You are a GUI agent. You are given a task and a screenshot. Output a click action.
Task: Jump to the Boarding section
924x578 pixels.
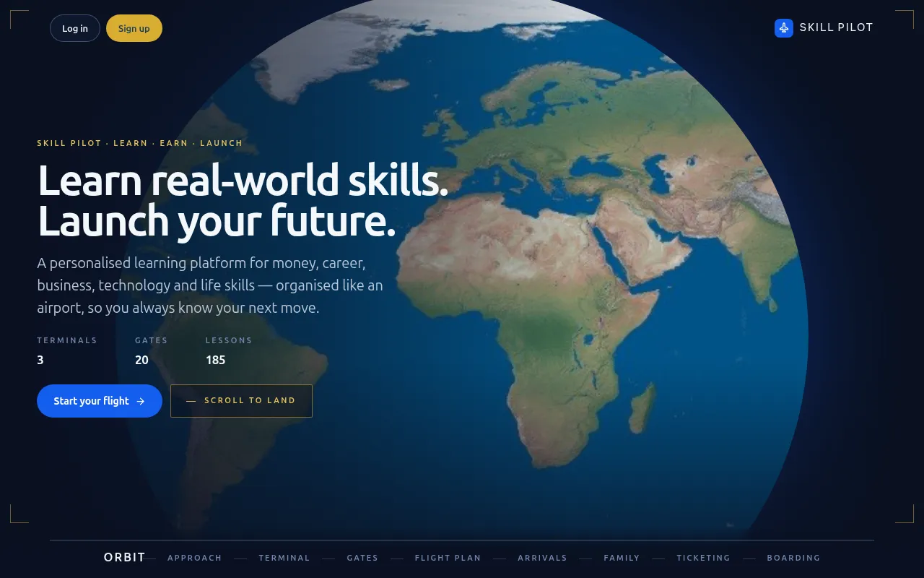793,558
